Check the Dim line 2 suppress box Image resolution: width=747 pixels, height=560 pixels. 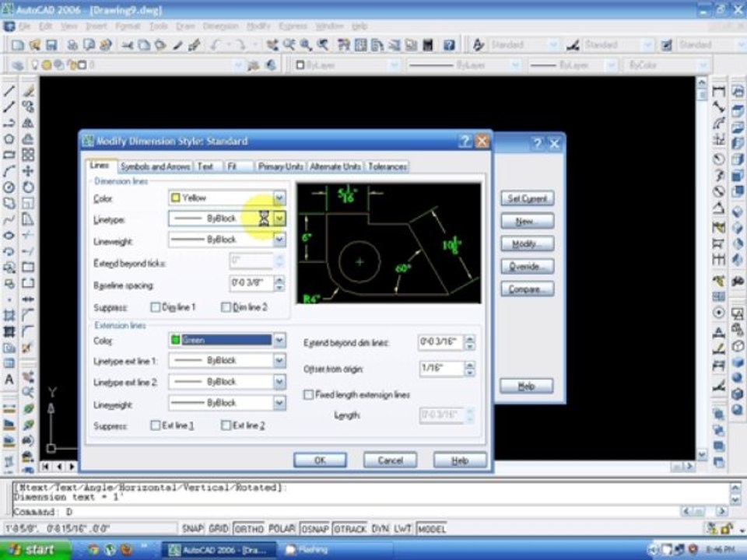point(226,307)
